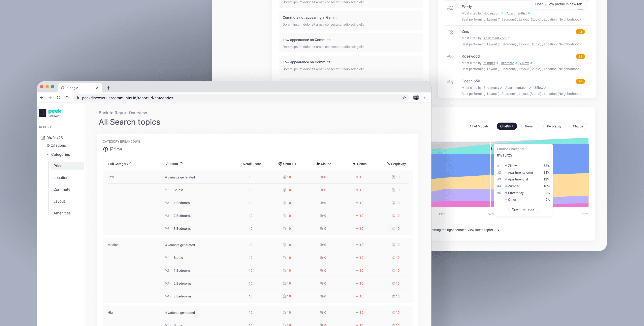Open the Location category

click(61, 177)
